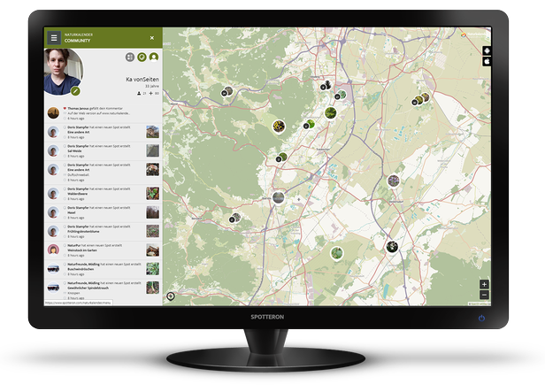Image resolution: width=545 pixels, height=392 pixels.
Task: View followers count person icon
Action: click(x=139, y=94)
